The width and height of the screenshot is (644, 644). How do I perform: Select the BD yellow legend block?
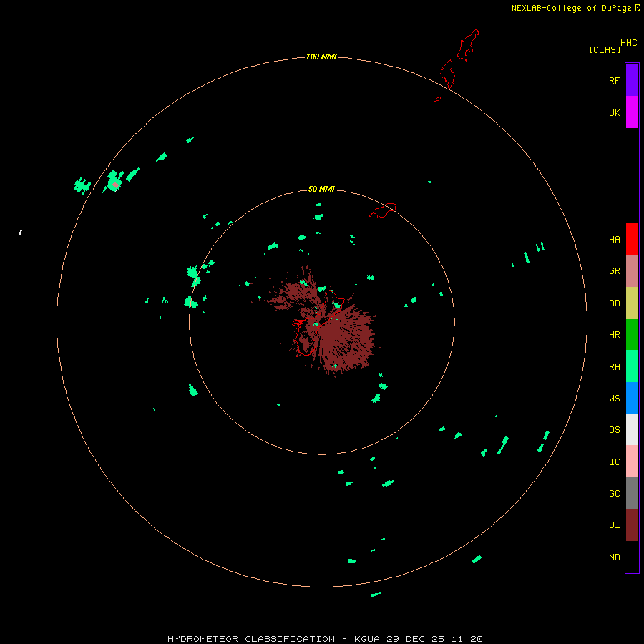click(x=632, y=303)
